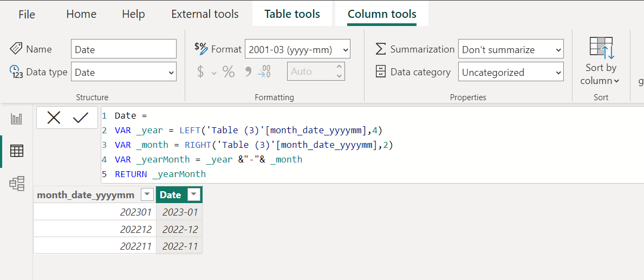The height and width of the screenshot is (280, 644).
Task: Click the RETURN _yearMonth formula line
Action: [x=160, y=174]
